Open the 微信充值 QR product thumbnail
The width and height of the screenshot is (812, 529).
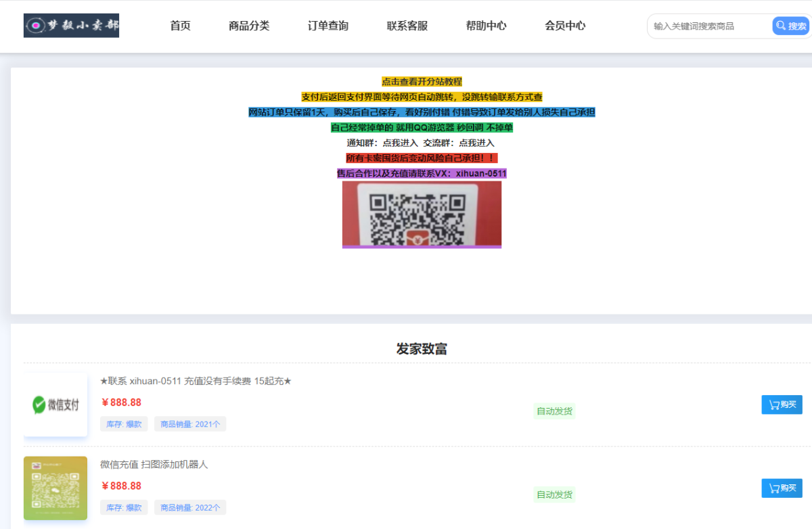pos(55,488)
